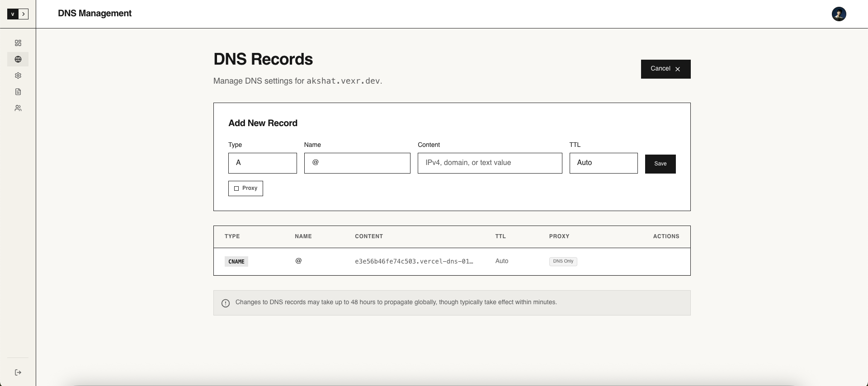
Task: Click the Add New Record heading
Action: (263, 123)
